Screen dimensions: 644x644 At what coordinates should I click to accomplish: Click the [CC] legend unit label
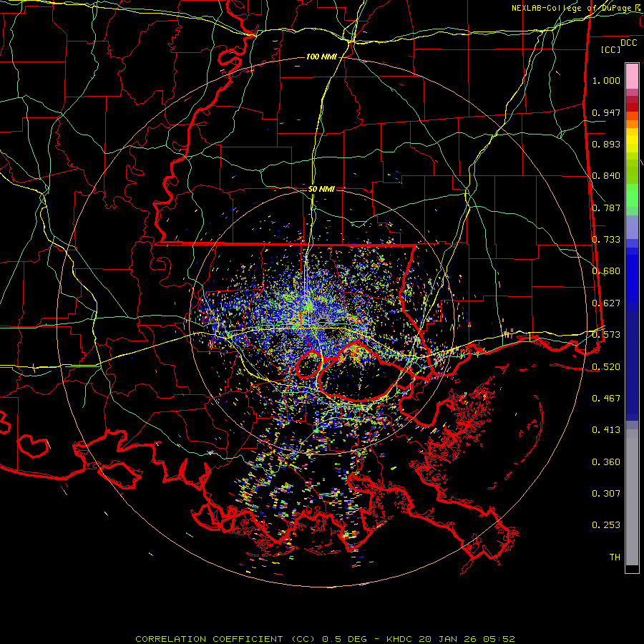point(610,49)
